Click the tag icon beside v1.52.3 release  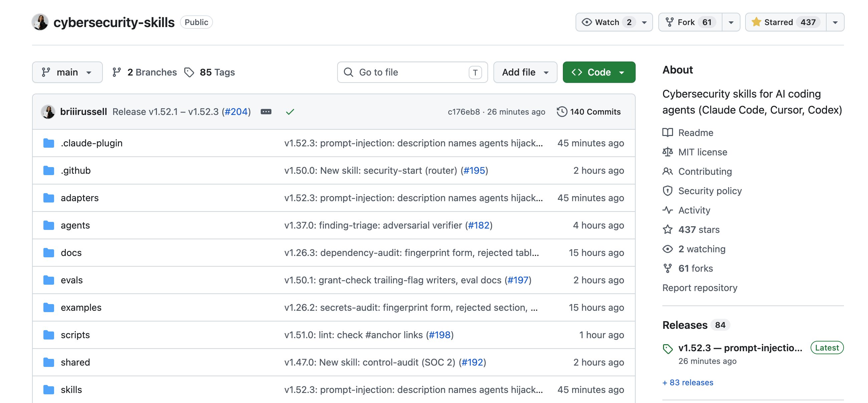667,349
